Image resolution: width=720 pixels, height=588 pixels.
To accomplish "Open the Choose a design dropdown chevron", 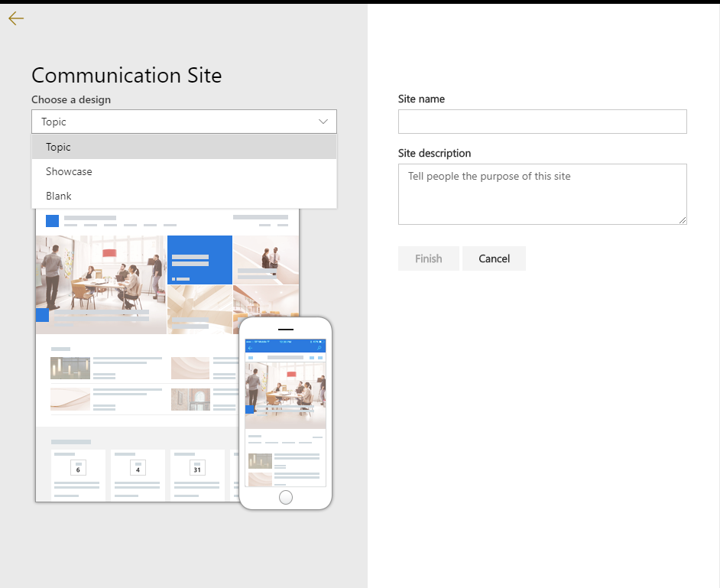I will pos(323,121).
